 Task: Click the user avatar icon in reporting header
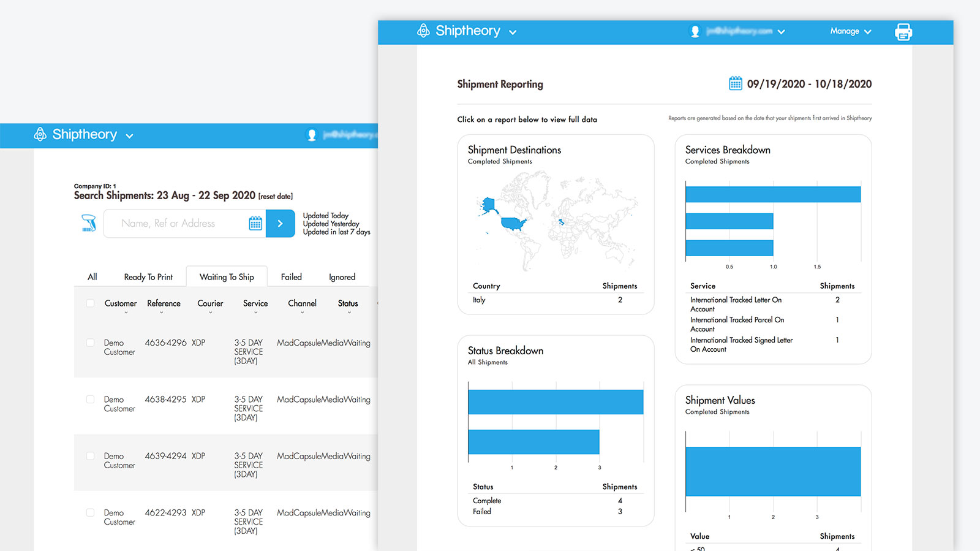(695, 31)
